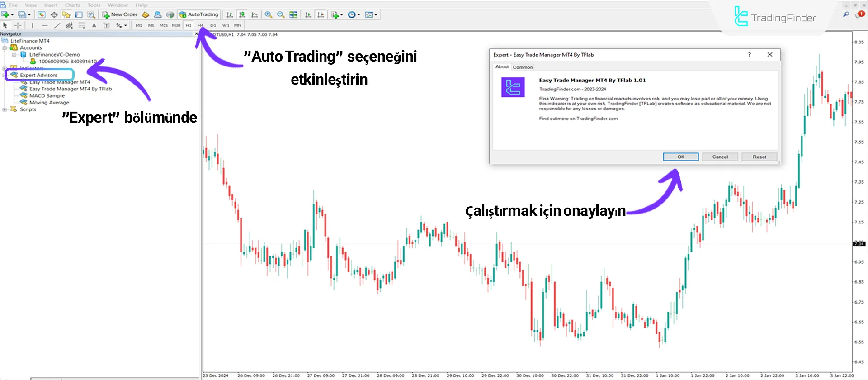Viewport: 868px width, 380px height.
Task: Click the New Order button
Action: (x=120, y=14)
